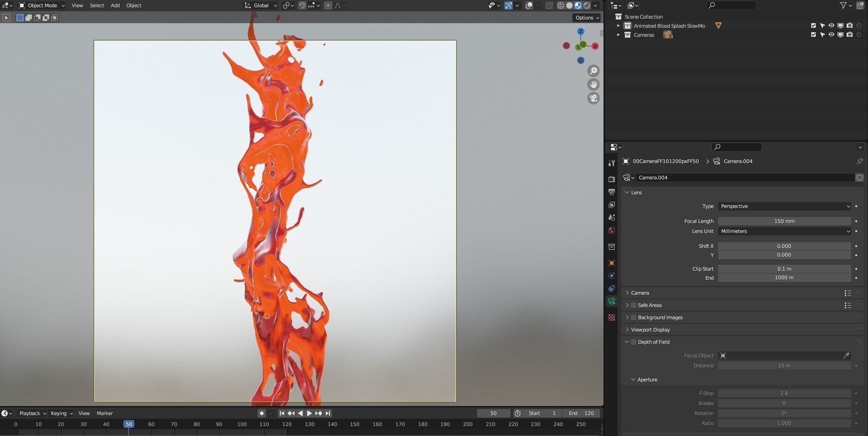Switch to Solid viewport shading
Image resolution: width=868 pixels, height=436 pixels.
(x=569, y=5)
